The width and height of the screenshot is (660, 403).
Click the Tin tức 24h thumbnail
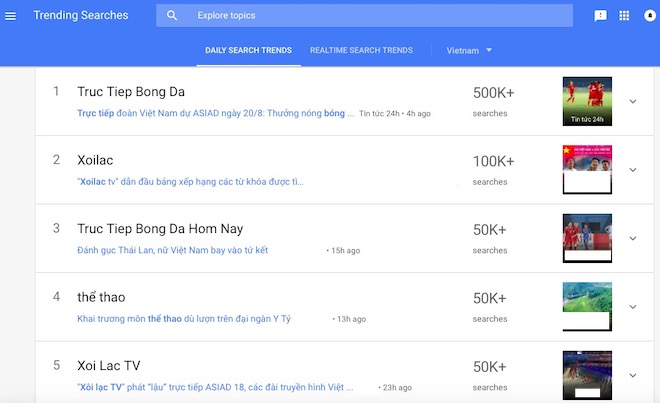[587, 101]
